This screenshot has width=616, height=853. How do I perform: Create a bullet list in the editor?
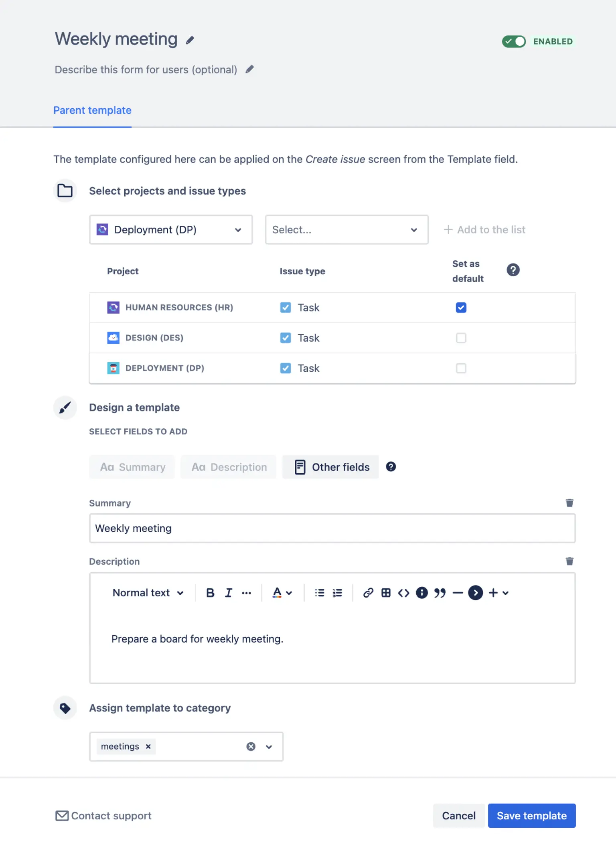click(319, 593)
